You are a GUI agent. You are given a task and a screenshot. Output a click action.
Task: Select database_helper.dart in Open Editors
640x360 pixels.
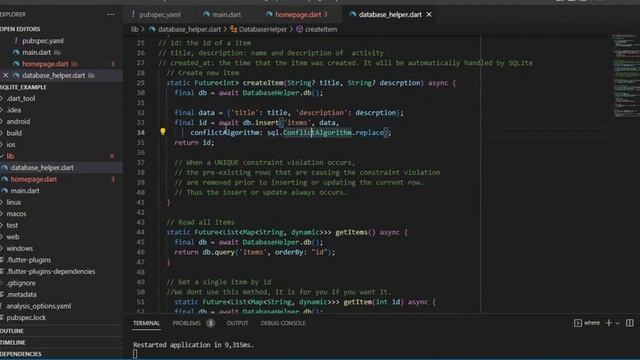click(x=53, y=76)
